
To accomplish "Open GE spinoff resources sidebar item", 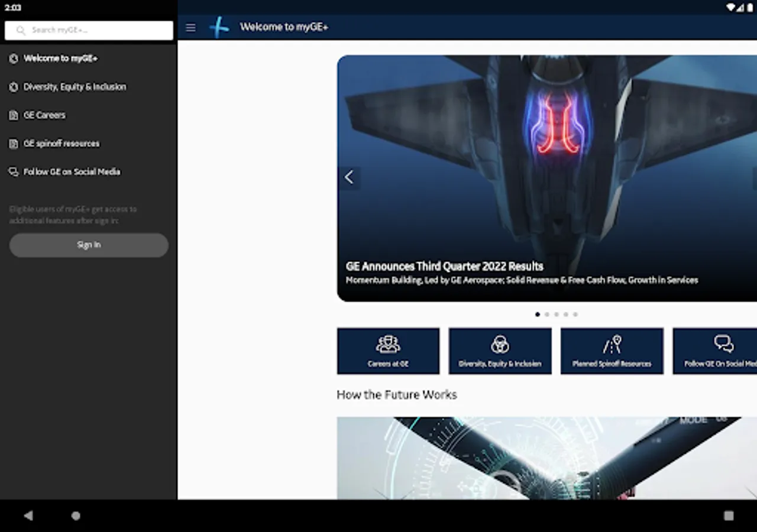I will (89, 144).
